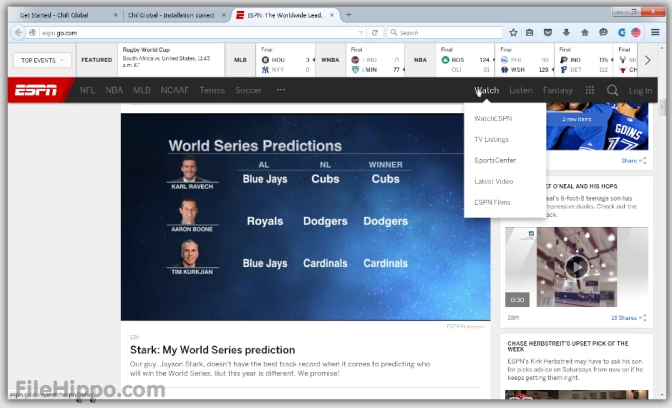Image resolution: width=672 pixels, height=408 pixels.
Task: Open the World Series Predictions image
Action: coord(306,216)
